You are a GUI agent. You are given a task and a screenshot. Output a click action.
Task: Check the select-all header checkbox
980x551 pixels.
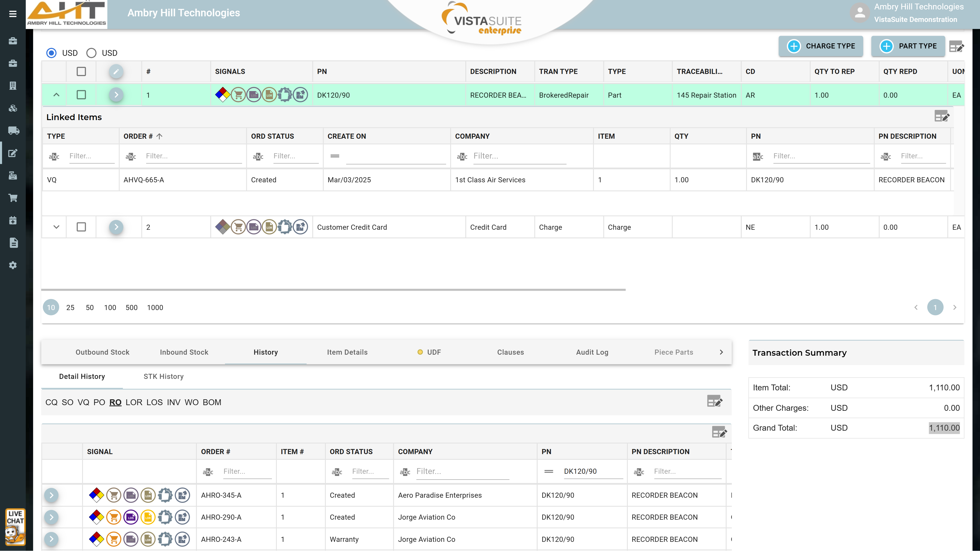tap(81, 71)
